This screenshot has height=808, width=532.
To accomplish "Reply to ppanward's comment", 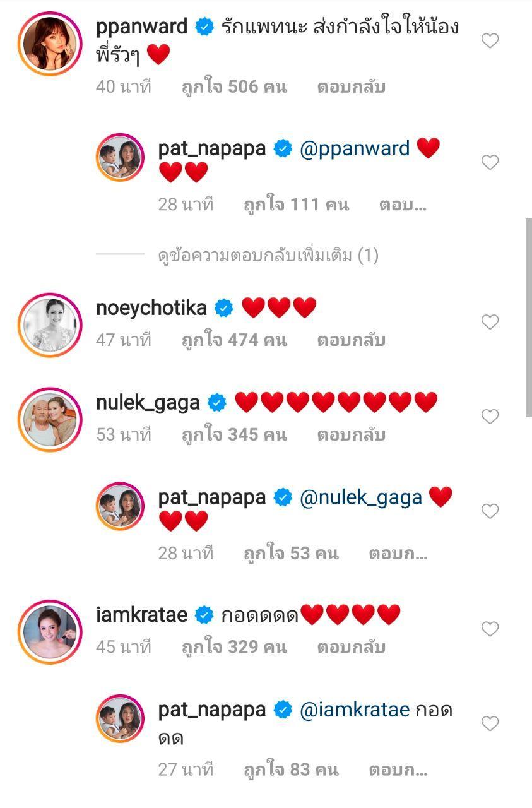I will (351, 87).
